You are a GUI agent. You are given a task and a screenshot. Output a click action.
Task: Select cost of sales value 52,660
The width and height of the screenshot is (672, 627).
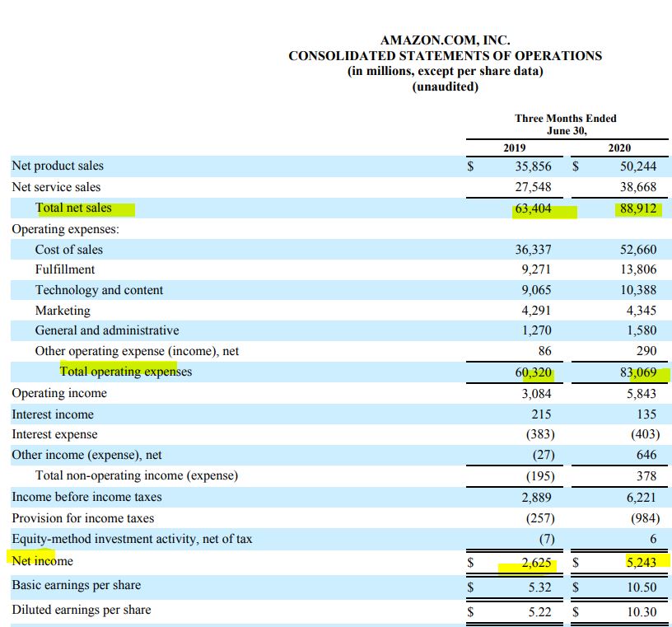[638, 250]
